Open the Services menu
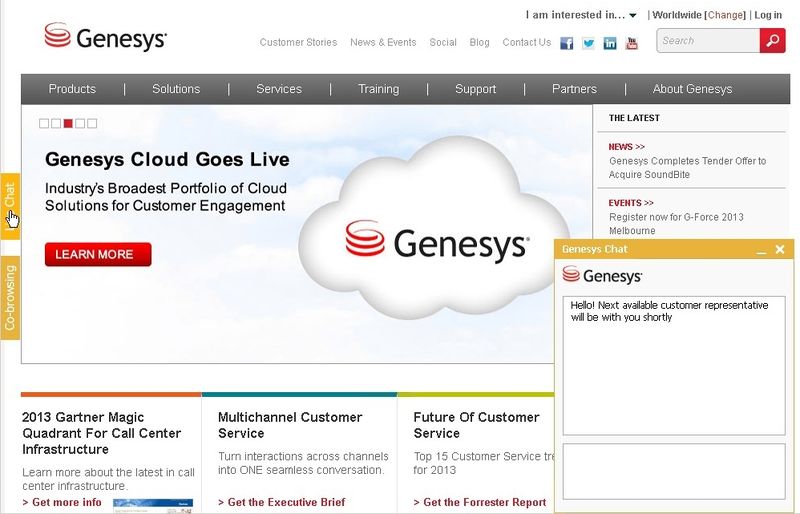The image size is (800, 514). [x=279, y=89]
